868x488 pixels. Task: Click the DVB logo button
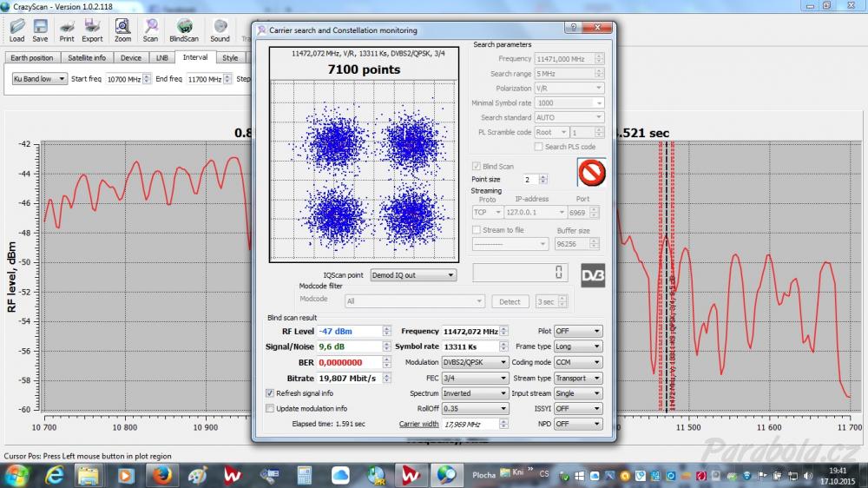pyautogui.click(x=593, y=275)
